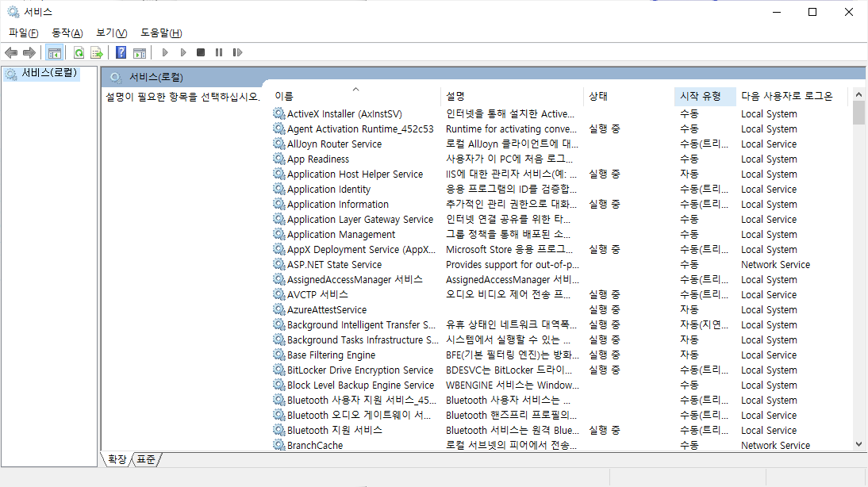Sort by 다음 사용자로 로그온 column header
This screenshot has width=868, height=487.
(x=792, y=96)
